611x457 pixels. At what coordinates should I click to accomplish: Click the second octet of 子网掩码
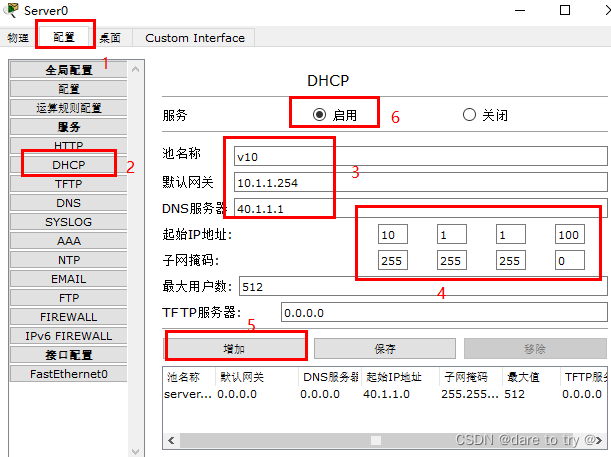coord(452,260)
